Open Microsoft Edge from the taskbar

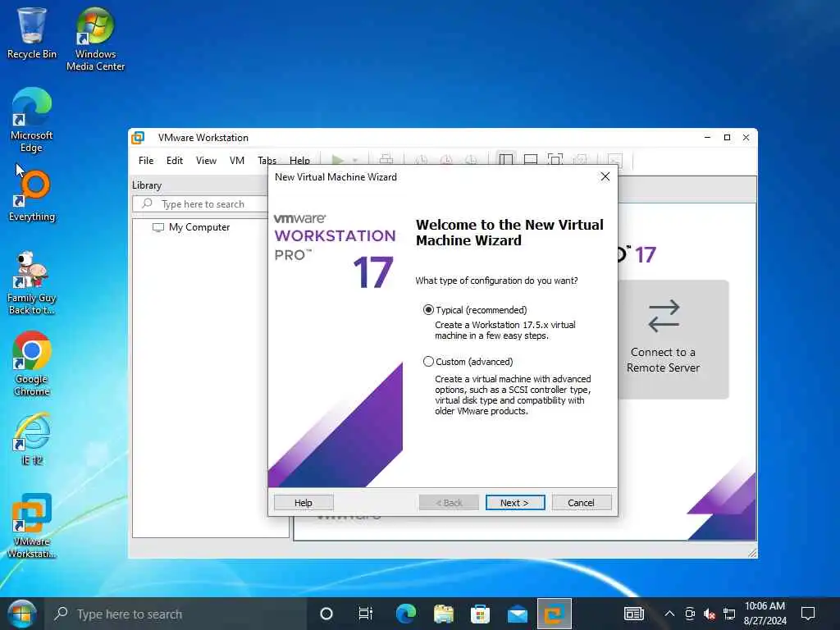pyautogui.click(x=406, y=614)
